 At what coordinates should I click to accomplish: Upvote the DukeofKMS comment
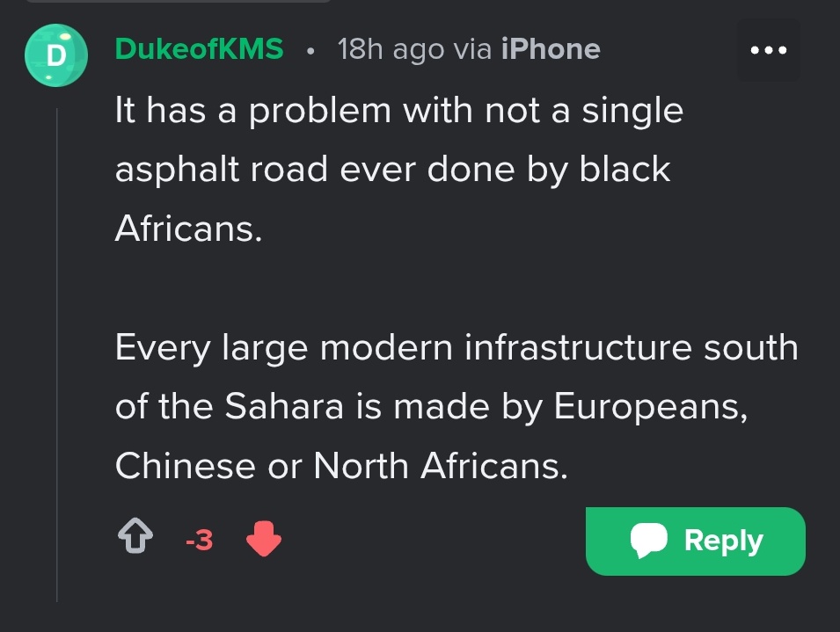click(135, 540)
